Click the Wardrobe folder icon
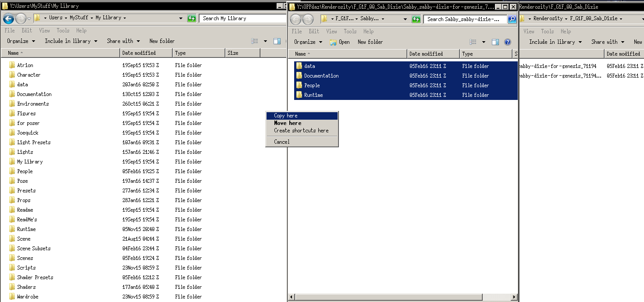Viewport: 644px width, 302px height. [12, 297]
